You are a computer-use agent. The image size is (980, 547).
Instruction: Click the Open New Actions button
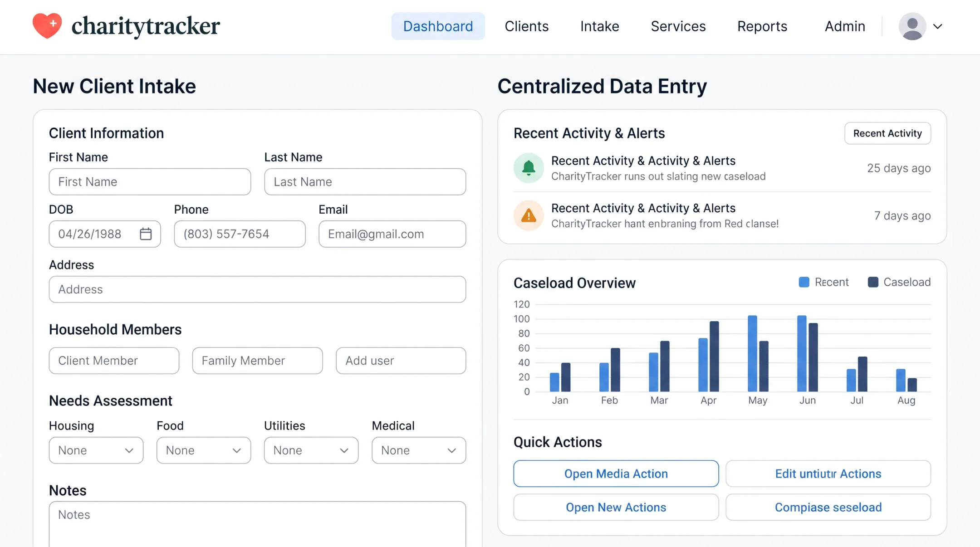616,507
